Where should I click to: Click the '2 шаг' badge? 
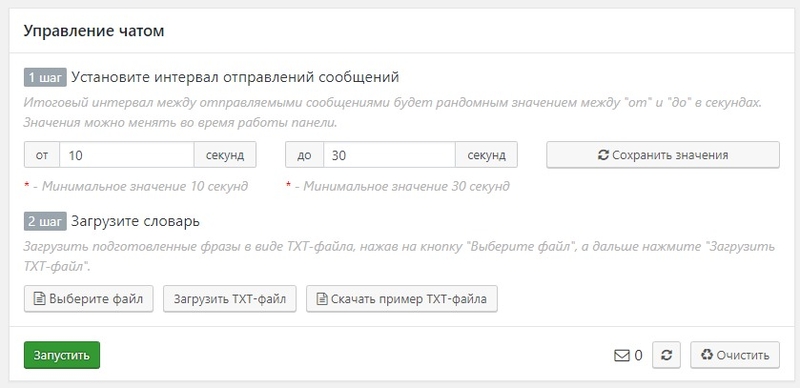pyautogui.click(x=45, y=222)
